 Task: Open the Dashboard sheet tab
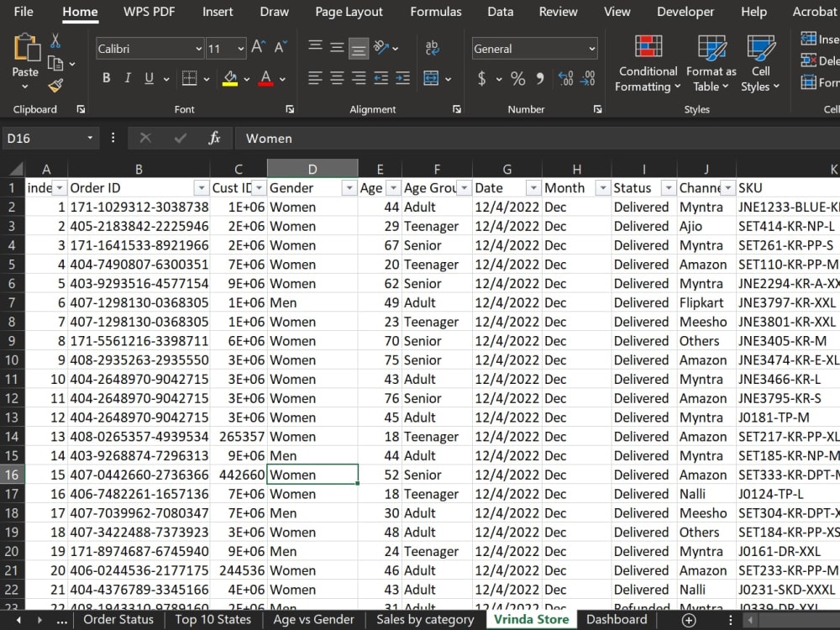617,619
